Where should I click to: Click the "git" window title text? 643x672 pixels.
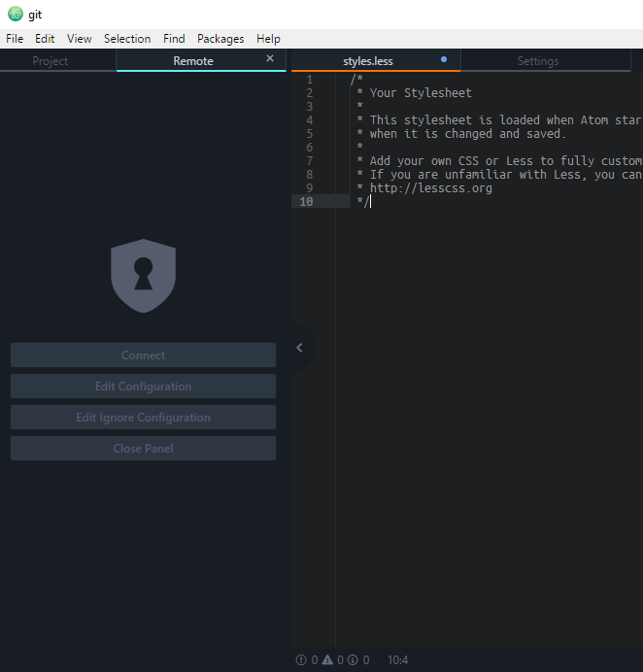point(35,15)
